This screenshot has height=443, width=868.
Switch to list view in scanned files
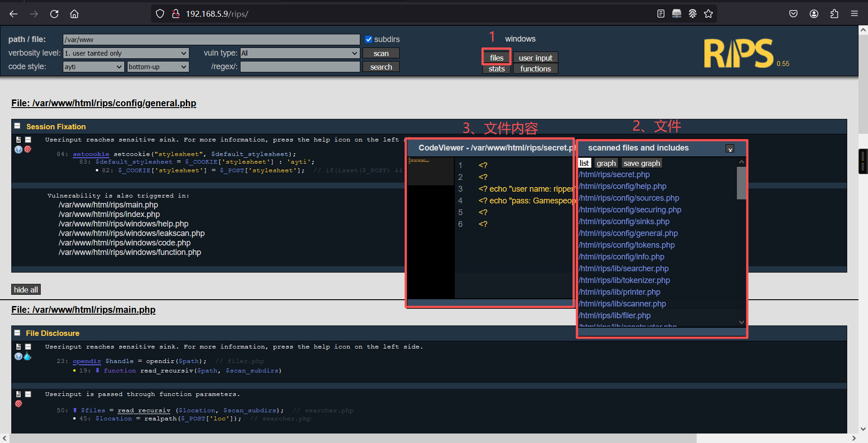coord(584,163)
